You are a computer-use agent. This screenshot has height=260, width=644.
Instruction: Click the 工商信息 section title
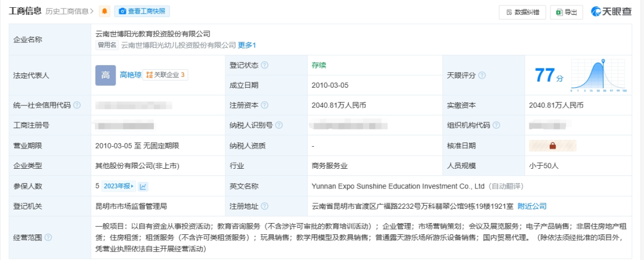click(x=25, y=11)
